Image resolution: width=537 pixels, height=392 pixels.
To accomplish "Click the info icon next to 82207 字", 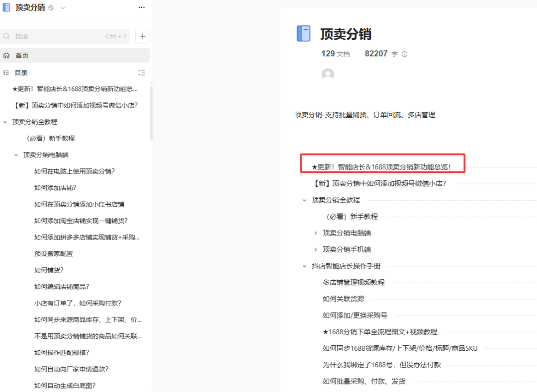I will click(404, 54).
